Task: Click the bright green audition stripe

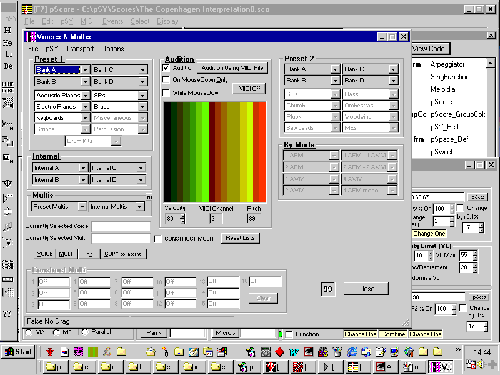Action: [x=206, y=152]
